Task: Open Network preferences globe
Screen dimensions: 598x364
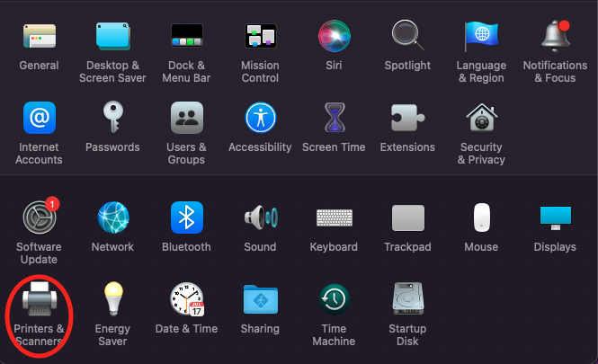Action: pos(113,218)
